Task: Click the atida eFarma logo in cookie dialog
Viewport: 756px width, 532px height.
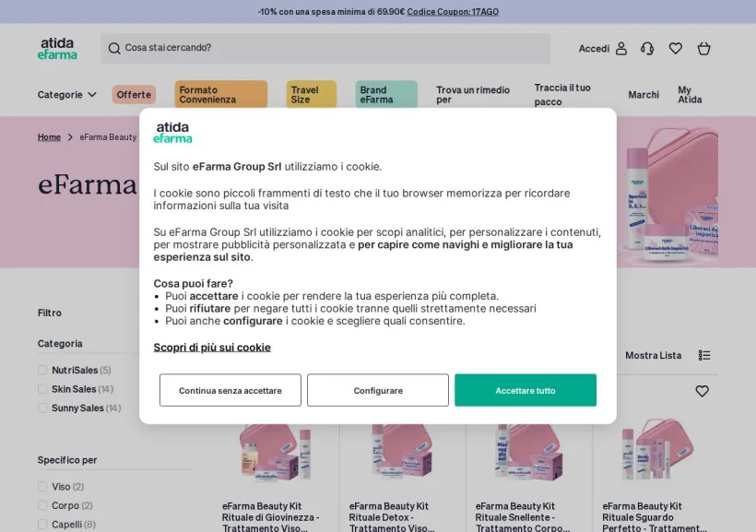Action: coord(172,133)
